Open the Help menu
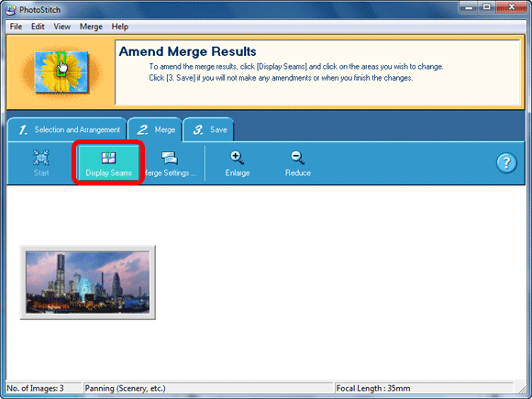The width and height of the screenshot is (532, 399). point(120,27)
